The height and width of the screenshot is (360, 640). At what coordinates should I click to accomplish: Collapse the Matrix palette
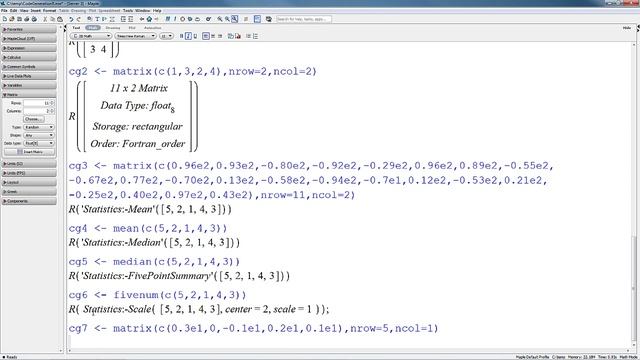29,95
